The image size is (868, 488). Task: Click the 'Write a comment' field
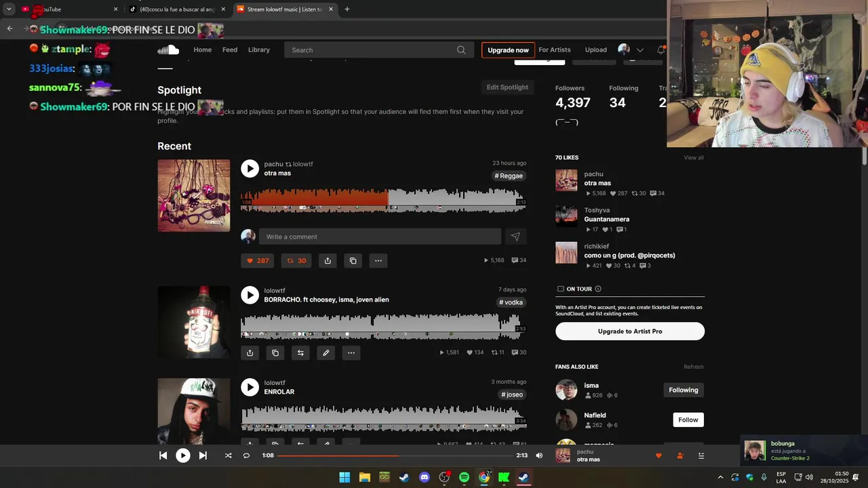(x=380, y=237)
